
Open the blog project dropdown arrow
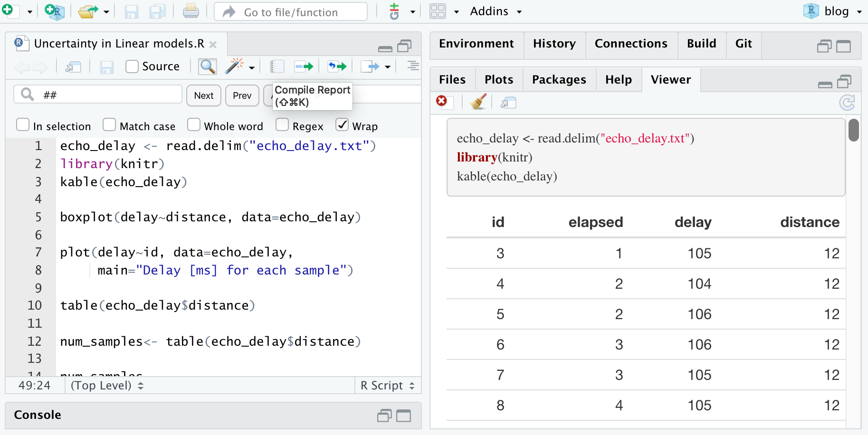click(x=859, y=12)
